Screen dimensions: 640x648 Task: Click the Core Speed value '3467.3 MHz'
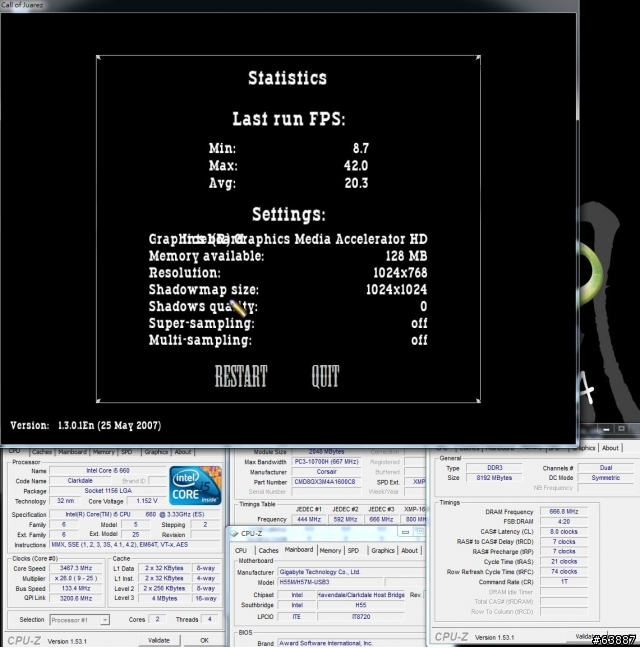76,568
